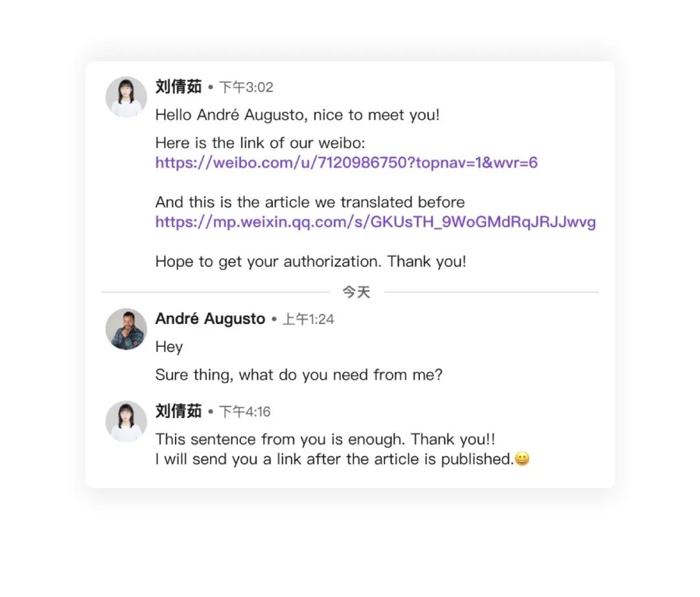This screenshot has width=700, height=597.
Task: Click 刘倩茹's avatar beside the 下午4:16 message
Action: pos(126,421)
